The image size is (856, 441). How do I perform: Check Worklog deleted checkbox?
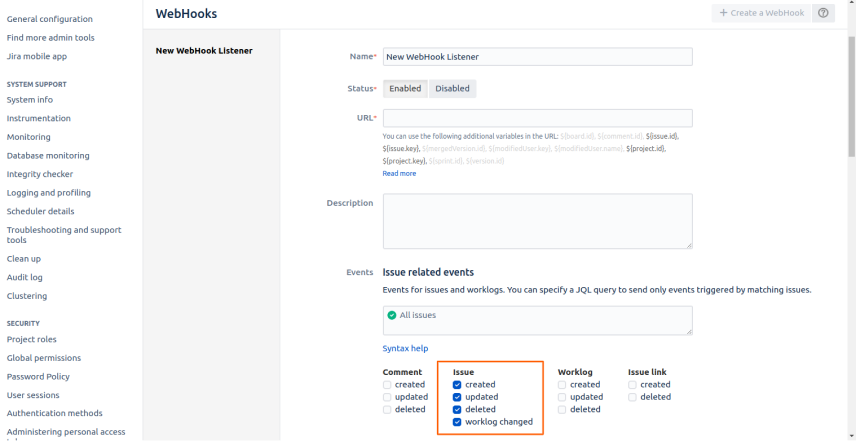562,409
